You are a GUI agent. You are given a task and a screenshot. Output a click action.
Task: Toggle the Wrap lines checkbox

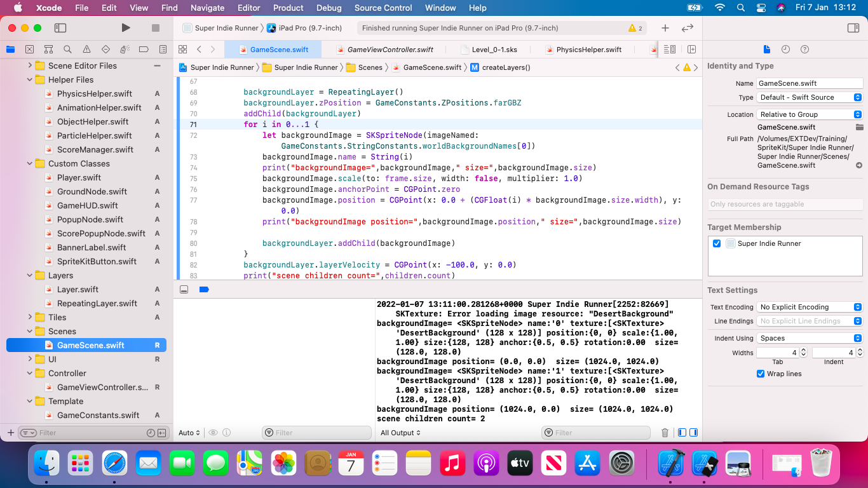click(x=761, y=374)
